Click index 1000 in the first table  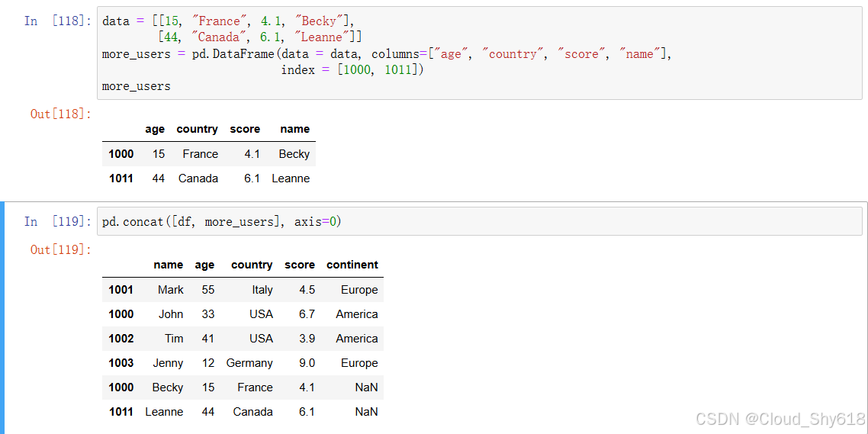click(121, 154)
